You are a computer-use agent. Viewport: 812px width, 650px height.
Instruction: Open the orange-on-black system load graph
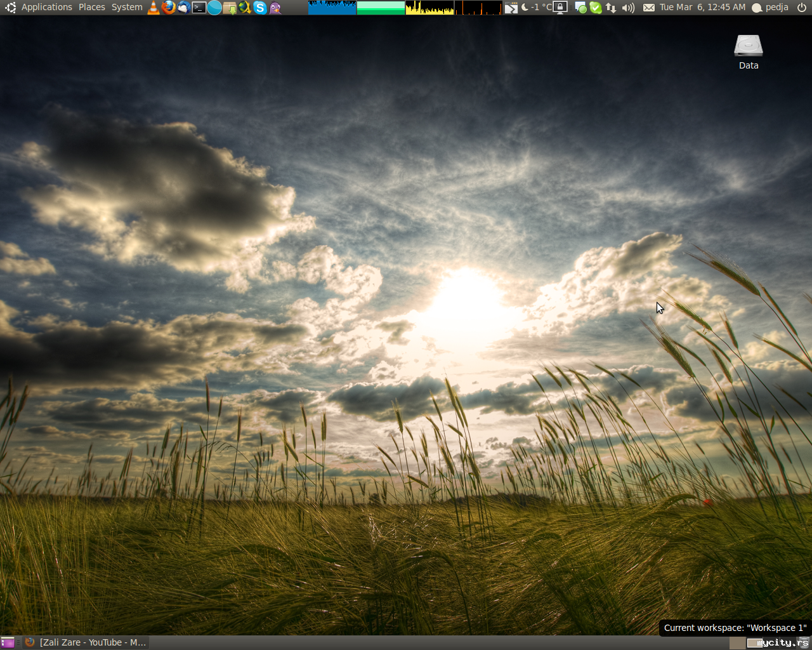[479, 8]
